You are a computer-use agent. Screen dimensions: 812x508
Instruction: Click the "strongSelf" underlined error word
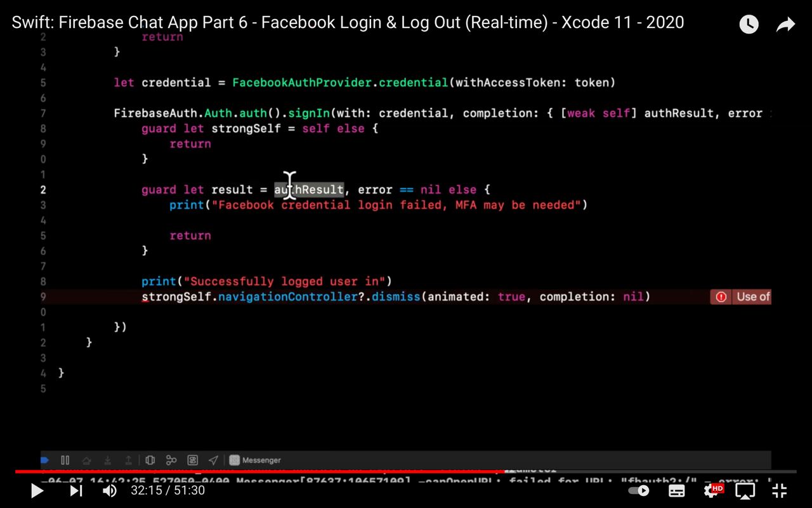[x=176, y=297]
